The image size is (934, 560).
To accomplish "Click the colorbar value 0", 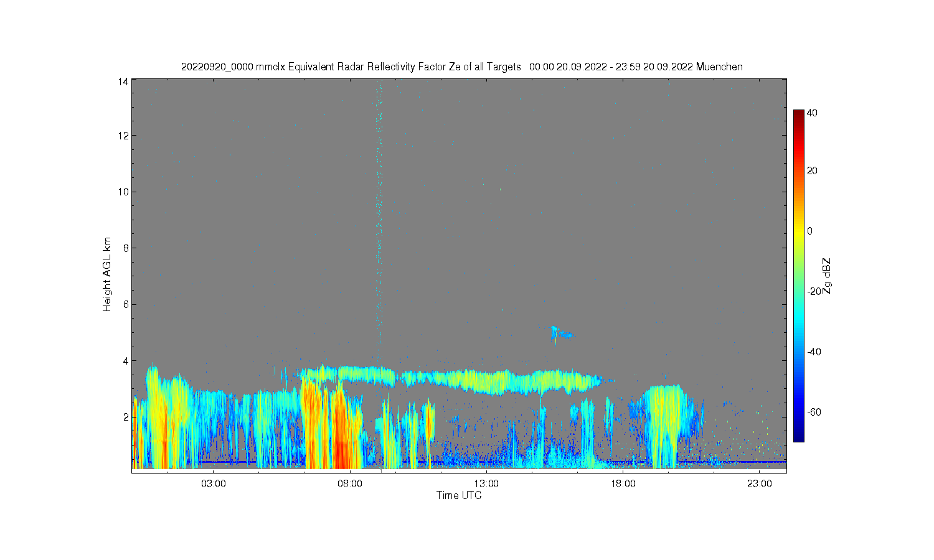I will click(x=809, y=231).
